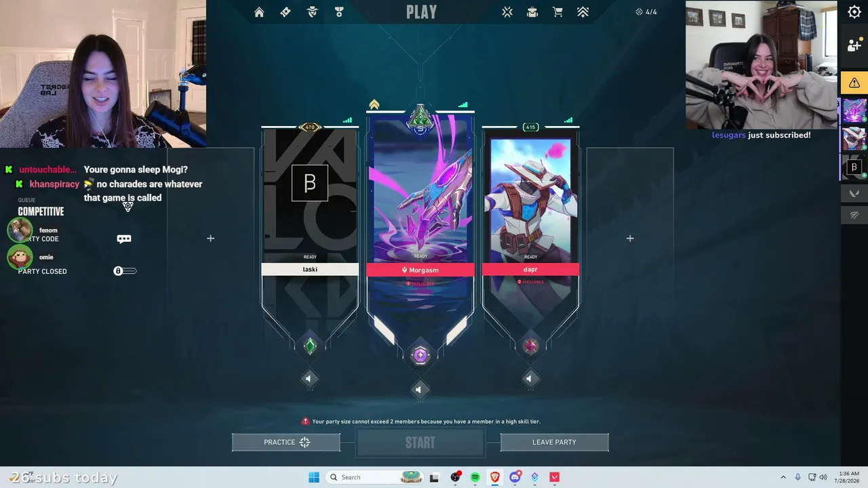868x488 pixels.
Task: Click the Morgasm name plate
Action: pos(420,270)
